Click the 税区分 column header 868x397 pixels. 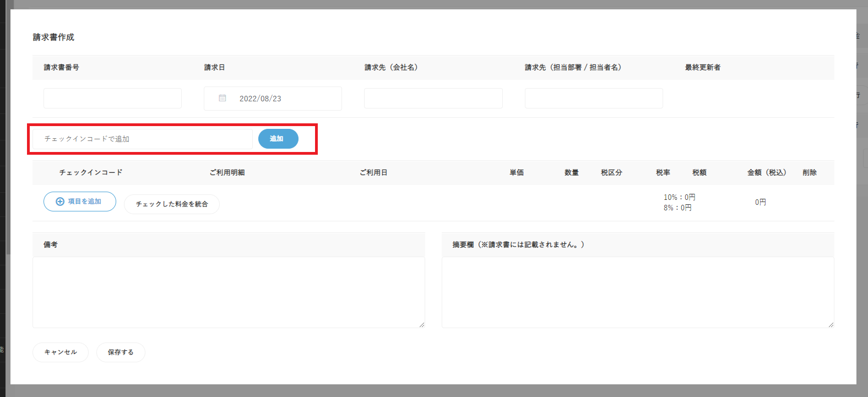click(x=611, y=172)
